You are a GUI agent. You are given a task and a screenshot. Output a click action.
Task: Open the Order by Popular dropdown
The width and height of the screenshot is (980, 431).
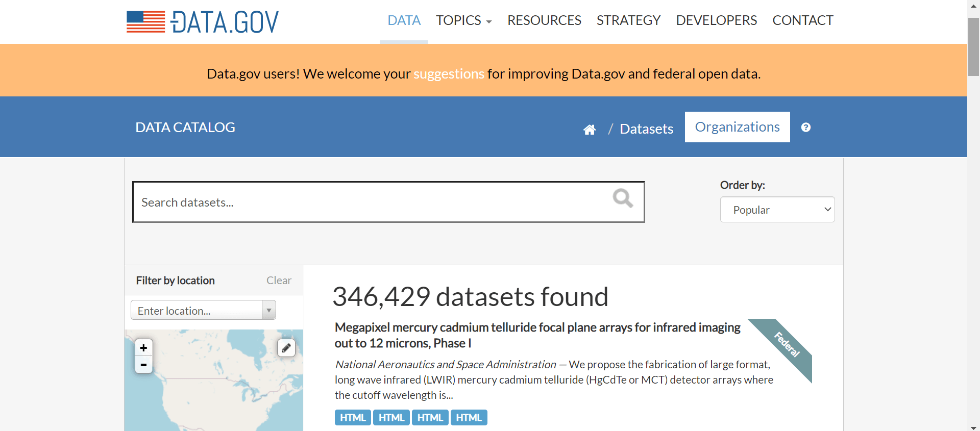777,210
